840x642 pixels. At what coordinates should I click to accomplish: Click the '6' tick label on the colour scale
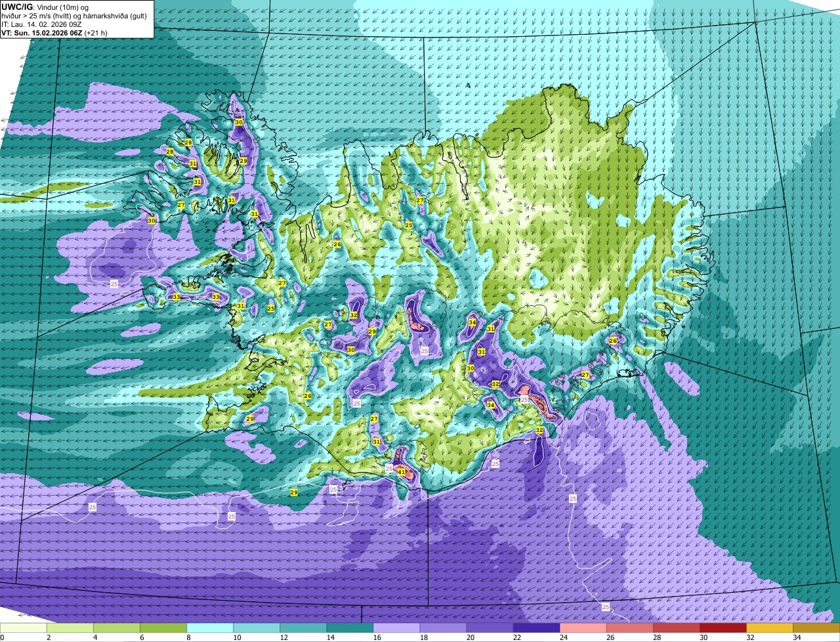(x=142, y=637)
